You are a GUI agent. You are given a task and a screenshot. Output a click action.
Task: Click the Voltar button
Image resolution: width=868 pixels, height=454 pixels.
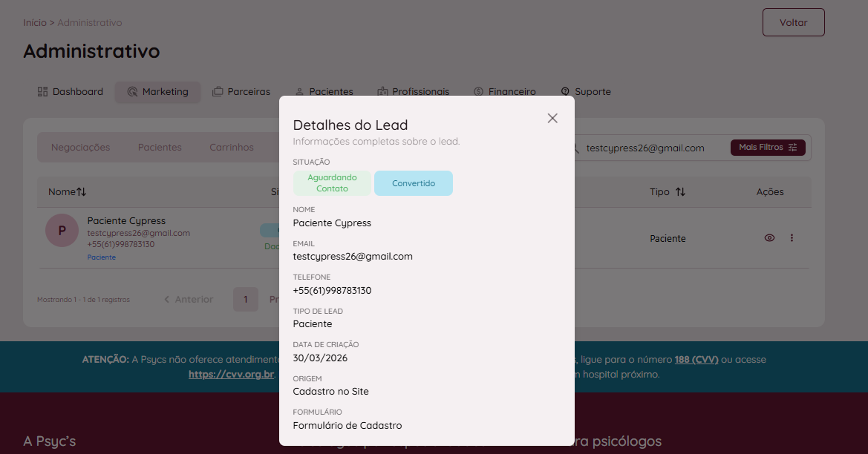tap(793, 22)
